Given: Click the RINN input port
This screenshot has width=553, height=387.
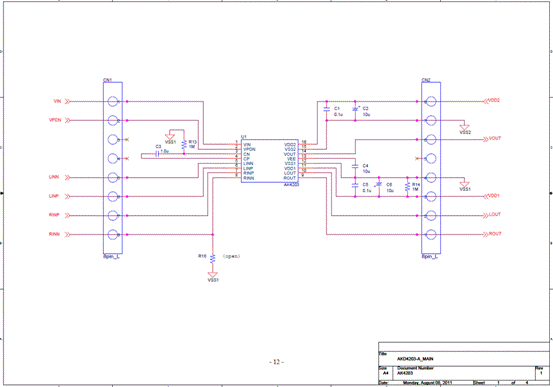Looking at the screenshot, I should click(54, 234).
